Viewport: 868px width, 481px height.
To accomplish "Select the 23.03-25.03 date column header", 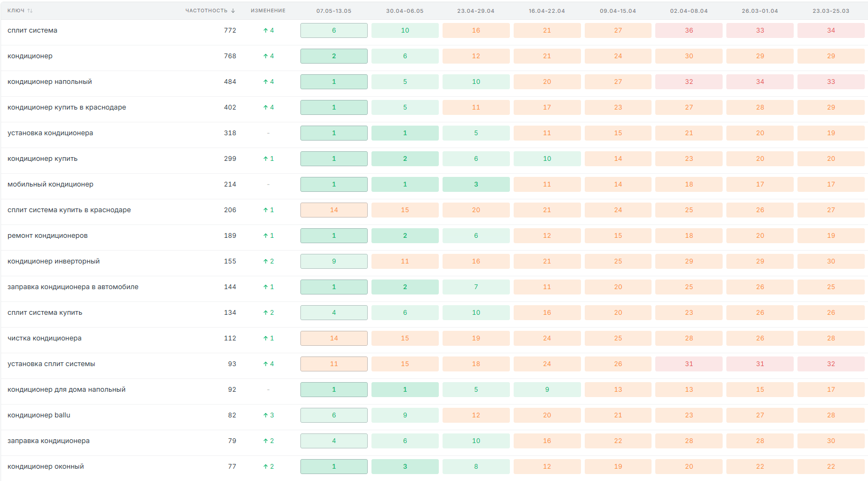I will (x=831, y=11).
